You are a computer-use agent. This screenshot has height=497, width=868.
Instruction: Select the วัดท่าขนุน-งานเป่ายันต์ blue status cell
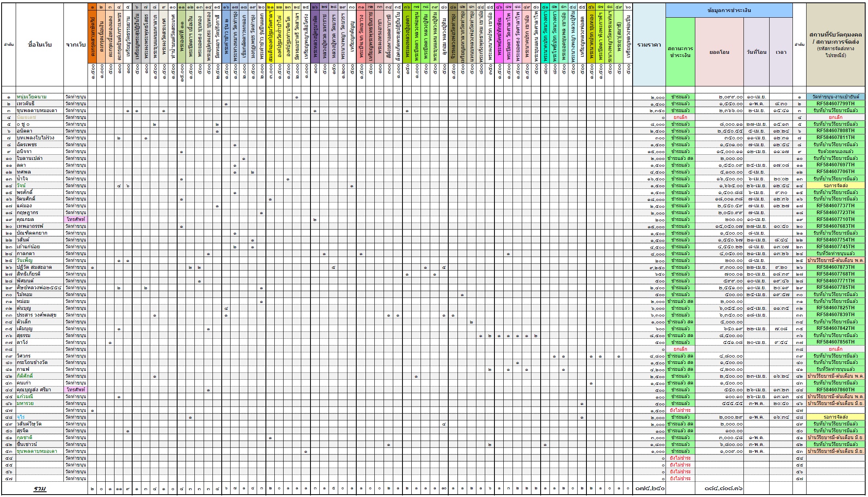[x=835, y=97]
